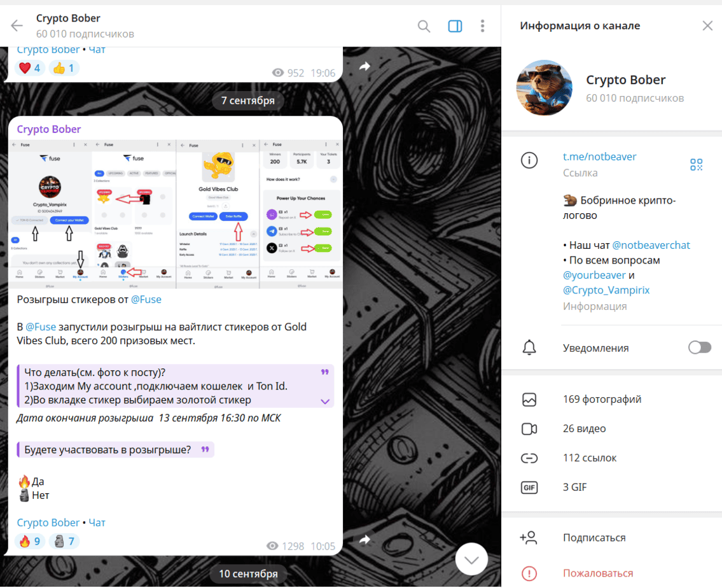Click the add-user icon next to Подписаться
The image size is (722, 588).
tap(529, 537)
